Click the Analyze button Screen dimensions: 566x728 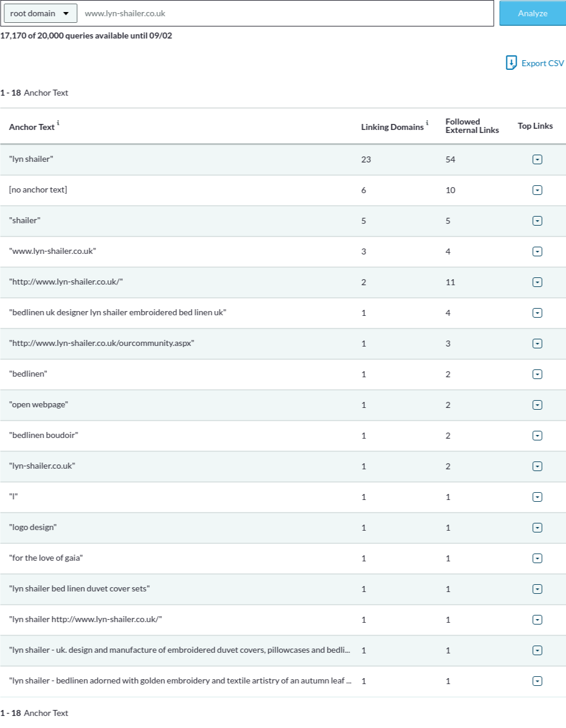532,13
